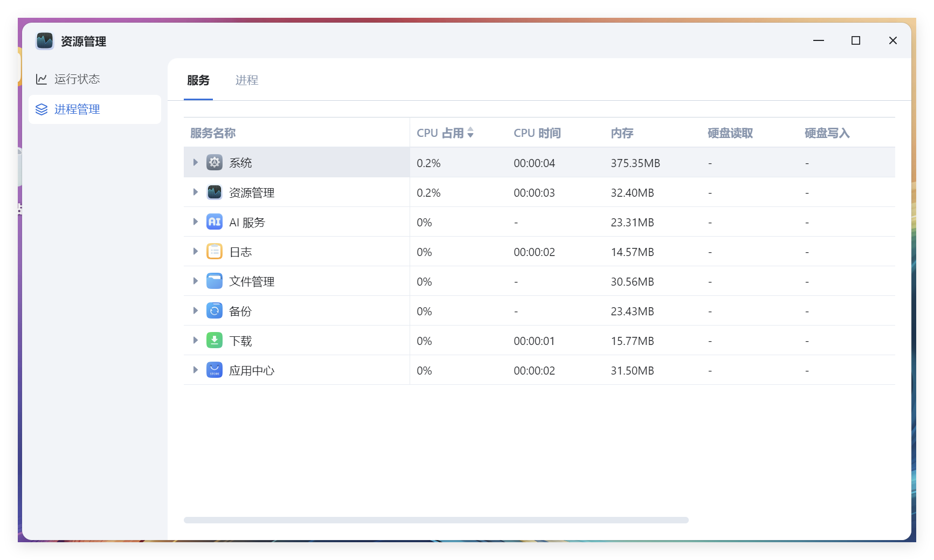Maximize the 资源管理 window
This screenshot has height=560, width=934.
[856, 40]
